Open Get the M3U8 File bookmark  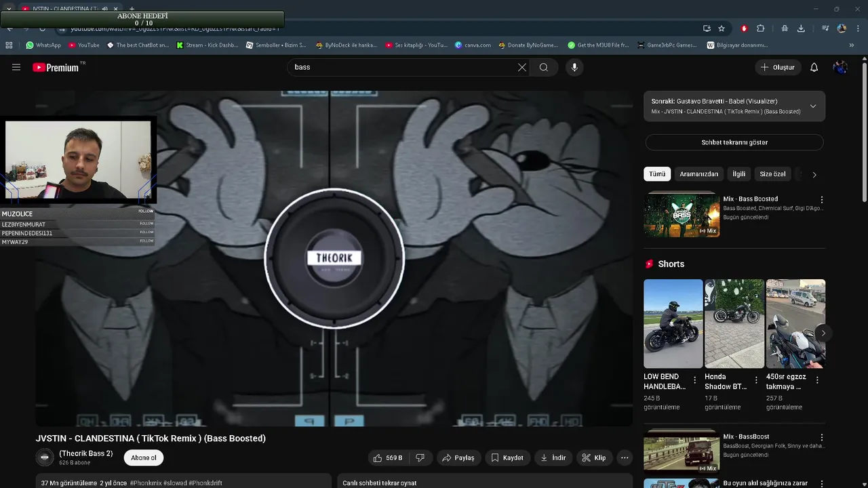[x=598, y=45]
